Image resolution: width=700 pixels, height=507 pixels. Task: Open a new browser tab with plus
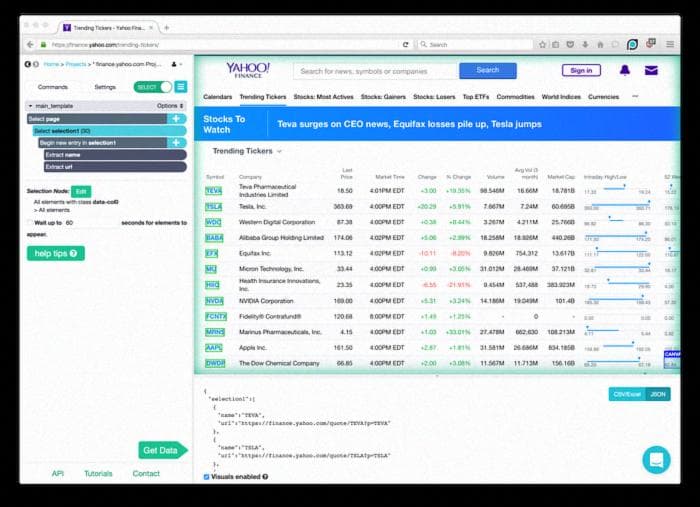(167, 28)
